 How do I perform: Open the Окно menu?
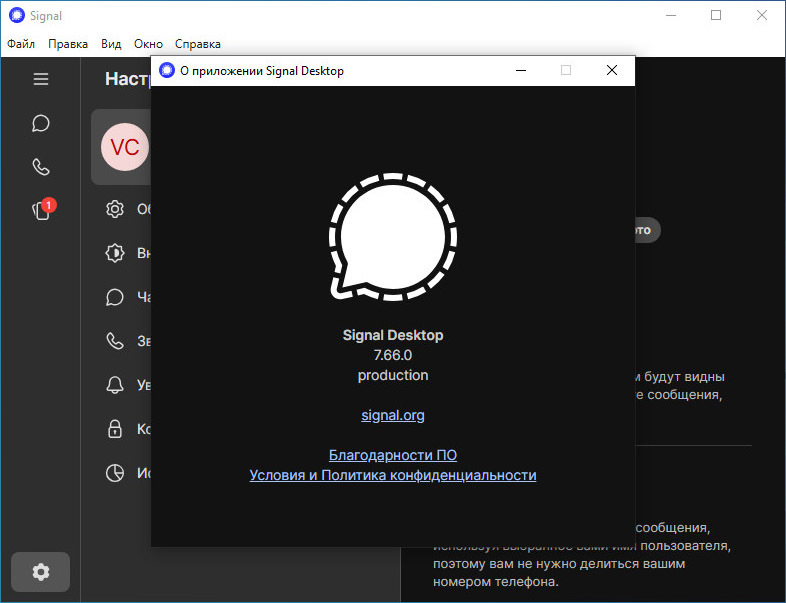pyautogui.click(x=148, y=44)
